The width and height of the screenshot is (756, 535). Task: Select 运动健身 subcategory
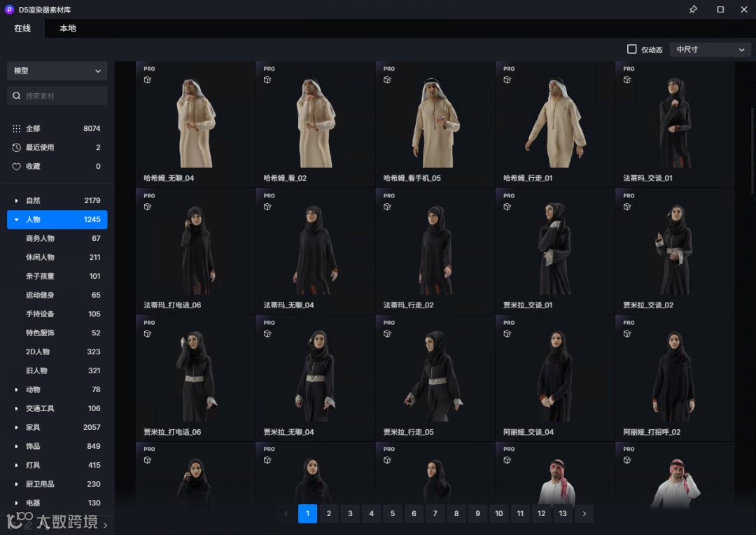57,295
